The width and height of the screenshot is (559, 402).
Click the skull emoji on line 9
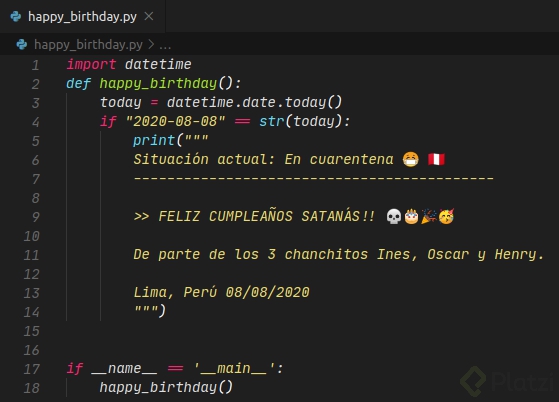[x=394, y=216]
